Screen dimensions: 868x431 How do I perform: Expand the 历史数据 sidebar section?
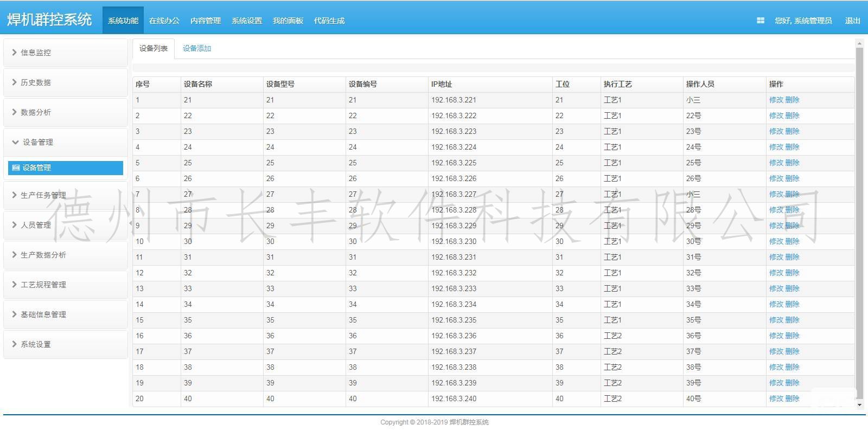click(x=36, y=82)
